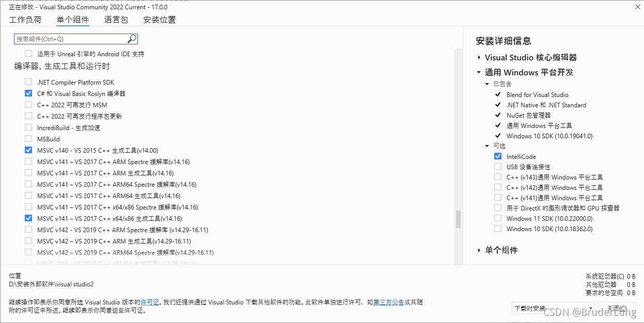Screen dimensions: 644x323
Task: Switch to the 工作负荷 tab
Action: (x=25, y=20)
